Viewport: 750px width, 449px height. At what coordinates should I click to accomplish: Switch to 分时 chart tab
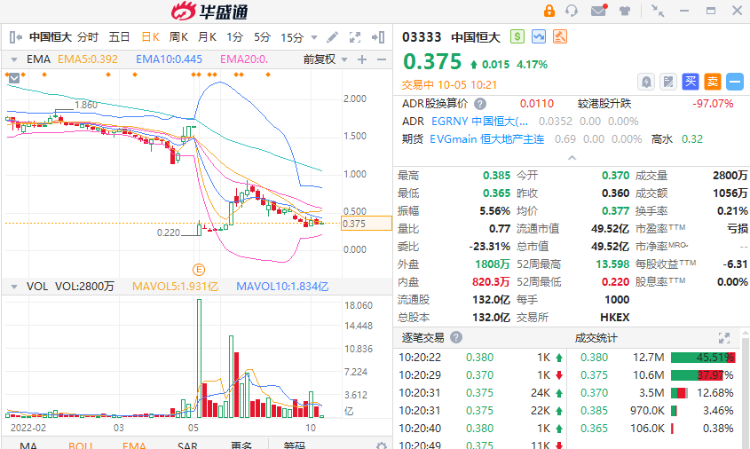pos(88,37)
